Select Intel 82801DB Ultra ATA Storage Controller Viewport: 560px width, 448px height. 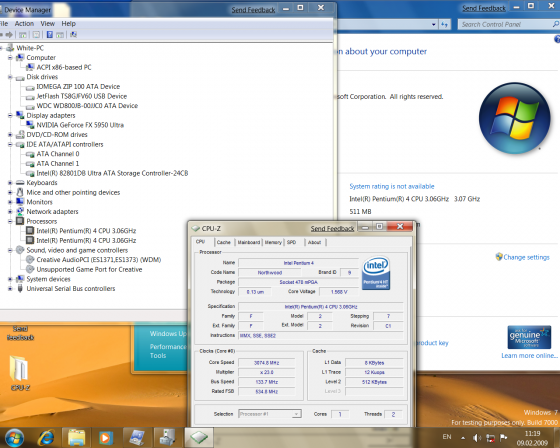[x=112, y=173]
